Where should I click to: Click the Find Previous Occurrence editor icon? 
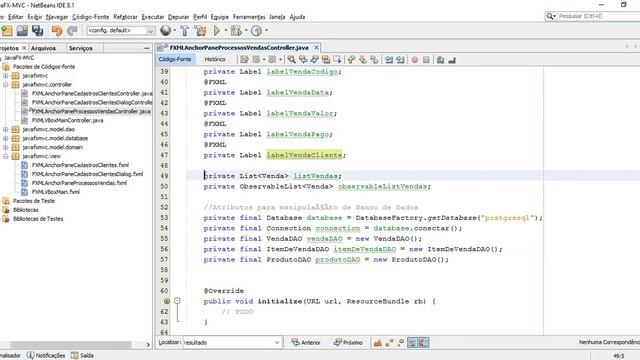[303, 60]
